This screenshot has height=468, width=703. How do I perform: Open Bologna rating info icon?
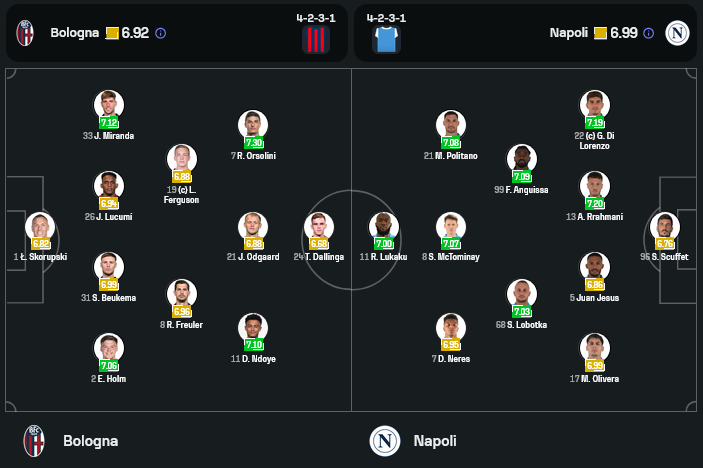pyautogui.click(x=161, y=33)
